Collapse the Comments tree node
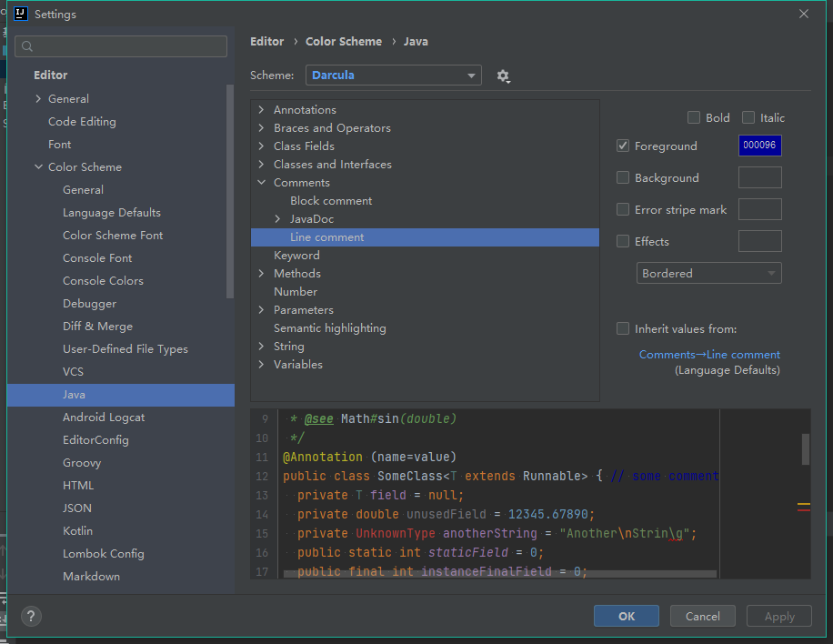 262,183
